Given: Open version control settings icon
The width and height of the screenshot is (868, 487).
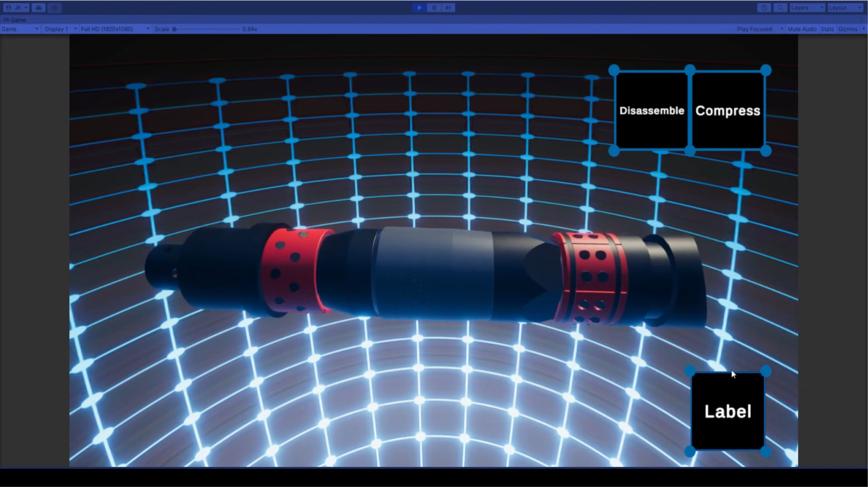Looking at the screenshot, I should tap(55, 7).
